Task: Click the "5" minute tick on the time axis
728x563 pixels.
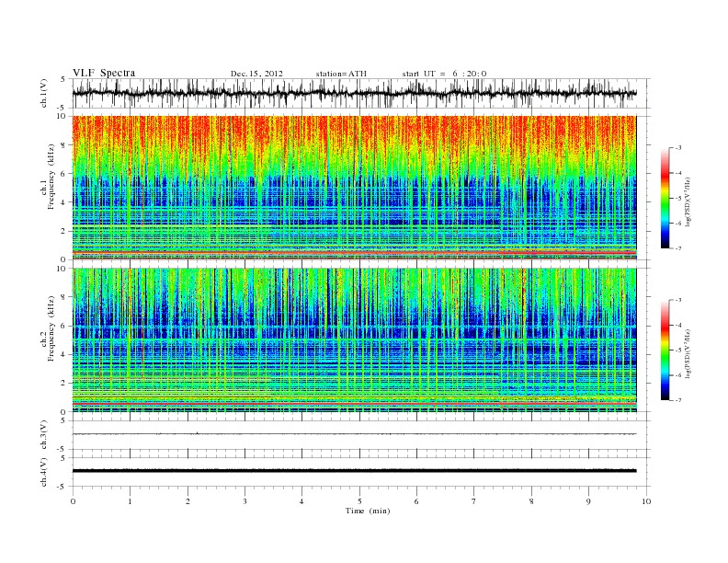Action: click(359, 501)
